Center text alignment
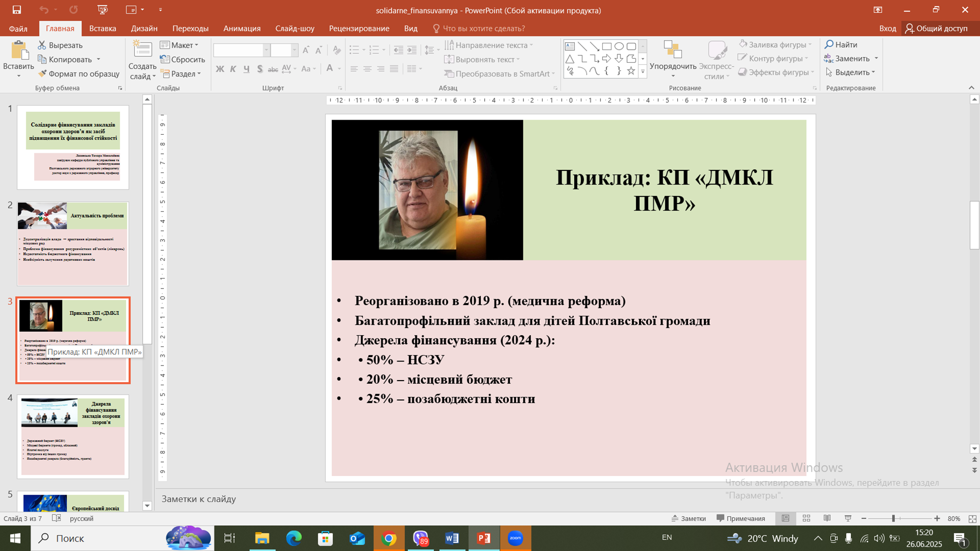 point(368,69)
